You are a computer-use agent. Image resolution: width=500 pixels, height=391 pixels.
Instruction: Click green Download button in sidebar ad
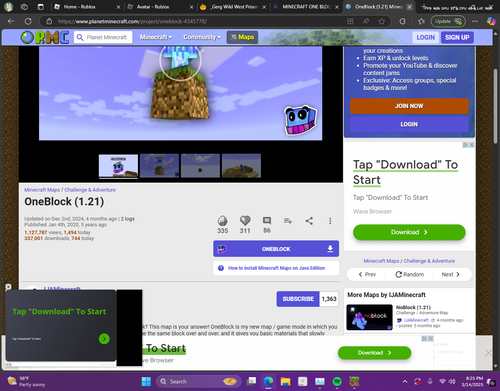click(x=409, y=232)
